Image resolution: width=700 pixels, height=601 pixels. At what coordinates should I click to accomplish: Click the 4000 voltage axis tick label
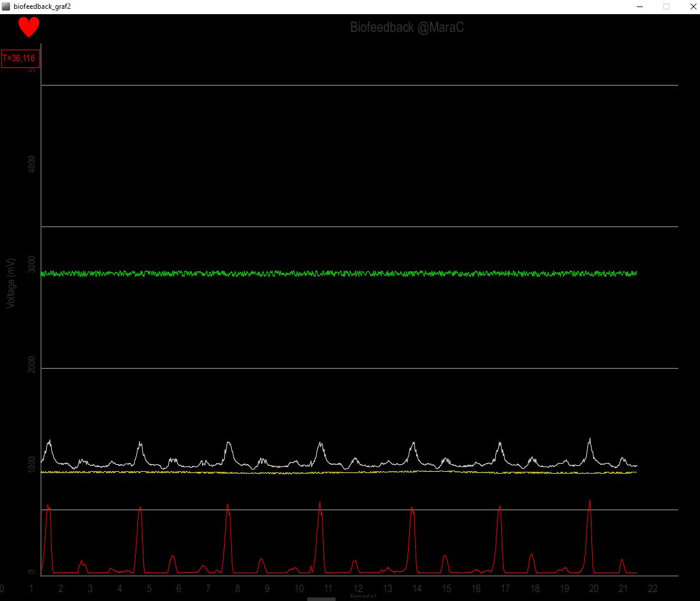coord(31,165)
